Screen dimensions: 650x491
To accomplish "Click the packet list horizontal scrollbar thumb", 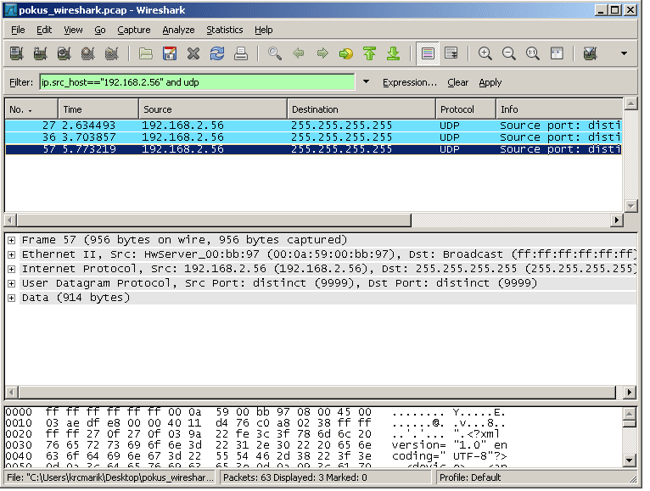I will coord(214,220).
